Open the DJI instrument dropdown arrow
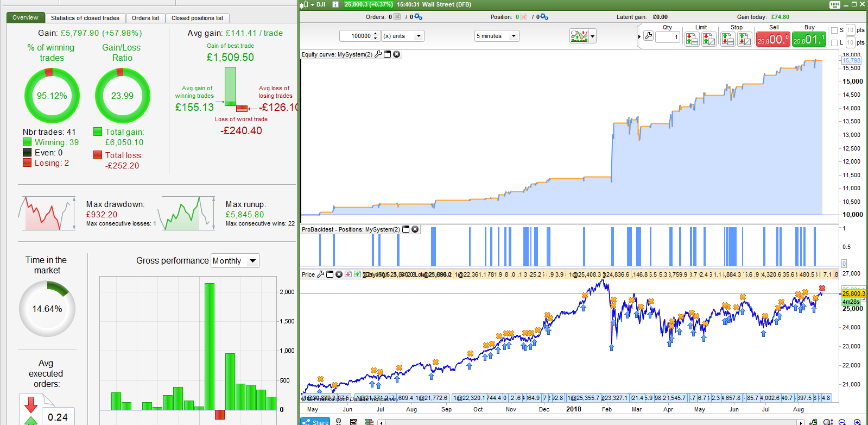The height and width of the screenshot is (425, 868). pos(312,4)
